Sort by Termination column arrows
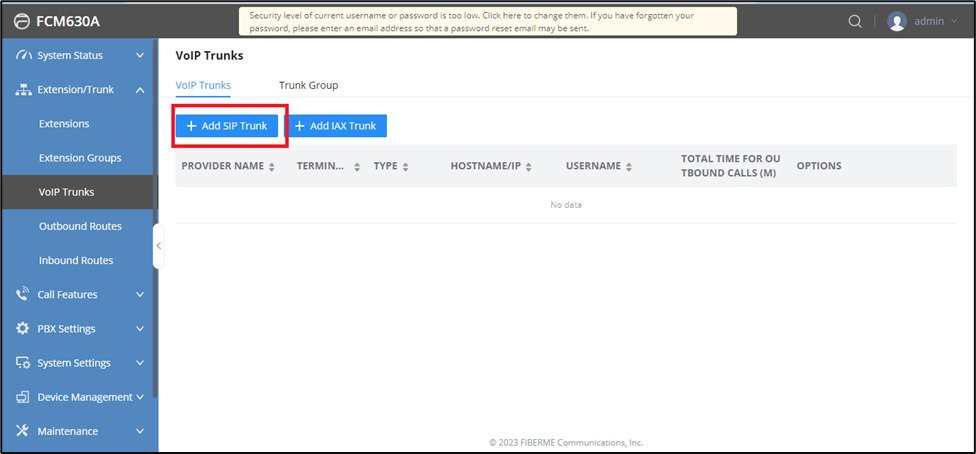The height and width of the screenshot is (454, 976). (357, 167)
